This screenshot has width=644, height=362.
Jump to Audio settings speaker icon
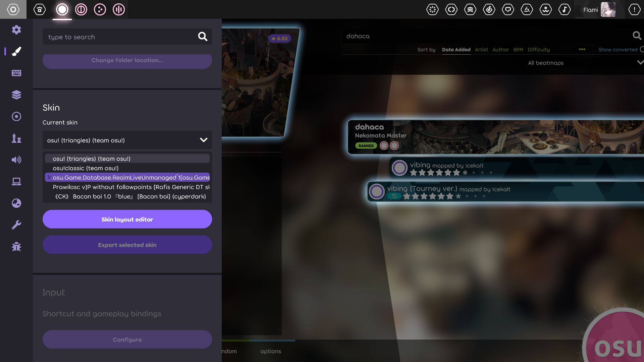pyautogui.click(x=16, y=160)
